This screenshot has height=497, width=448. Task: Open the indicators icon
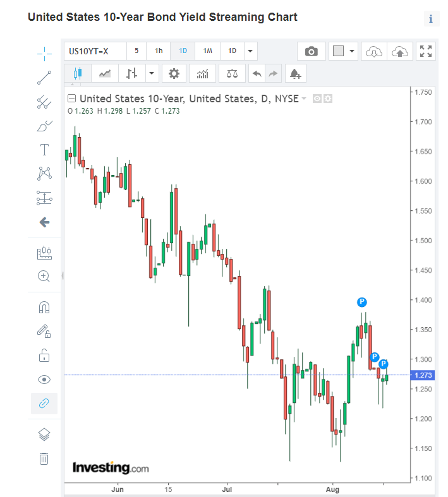pyautogui.click(x=202, y=73)
